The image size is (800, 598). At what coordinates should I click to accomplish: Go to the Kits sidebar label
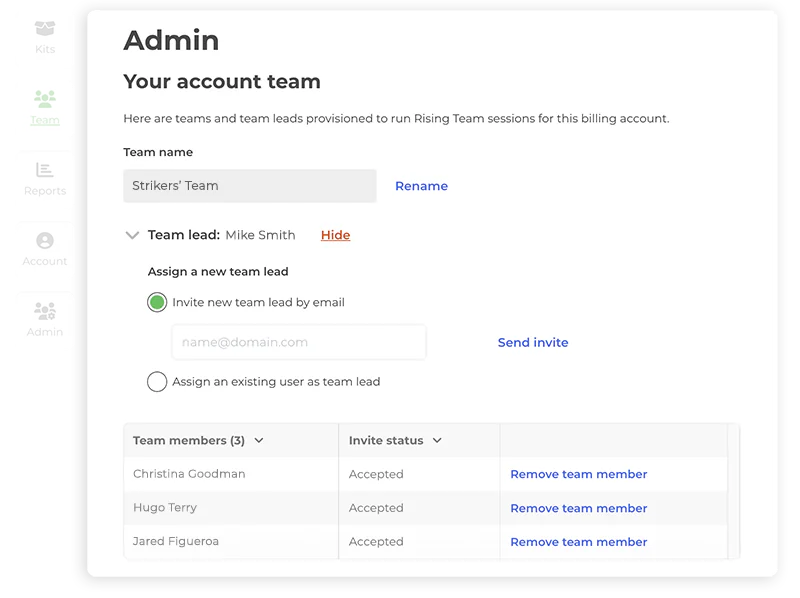click(45, 49)
